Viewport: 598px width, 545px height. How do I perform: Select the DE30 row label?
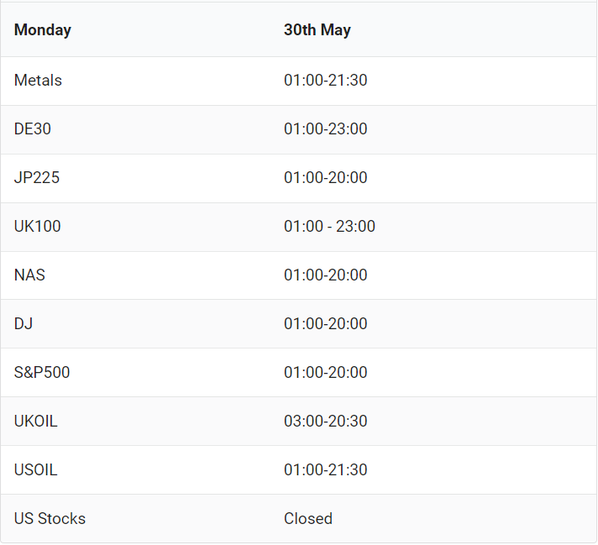click(x=32, y=129)
